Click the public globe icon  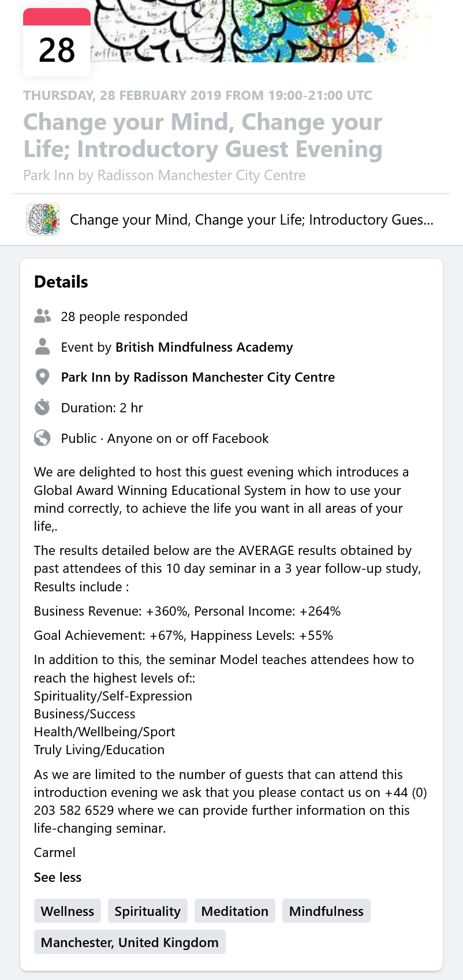click(x=42, y=438)
